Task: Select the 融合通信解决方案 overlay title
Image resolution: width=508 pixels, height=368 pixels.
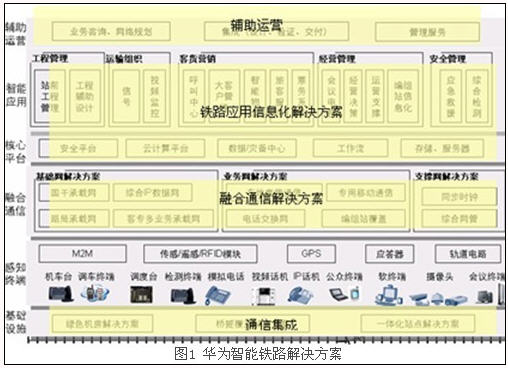Action: click(x=271, y=199)
